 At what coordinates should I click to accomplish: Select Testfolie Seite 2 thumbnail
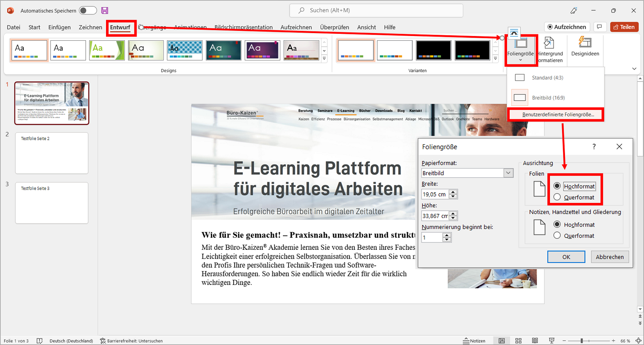(x=52, y=153)
